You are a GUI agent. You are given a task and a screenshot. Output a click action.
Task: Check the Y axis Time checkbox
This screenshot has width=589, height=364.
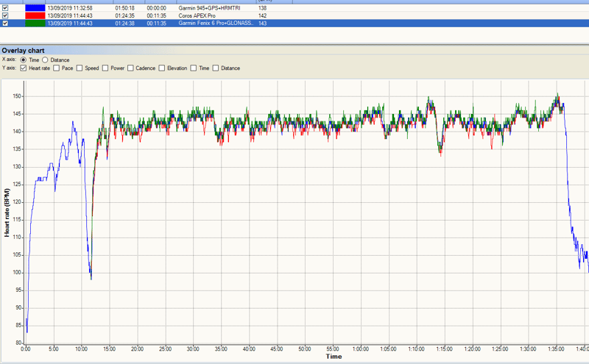pos(194,68)
